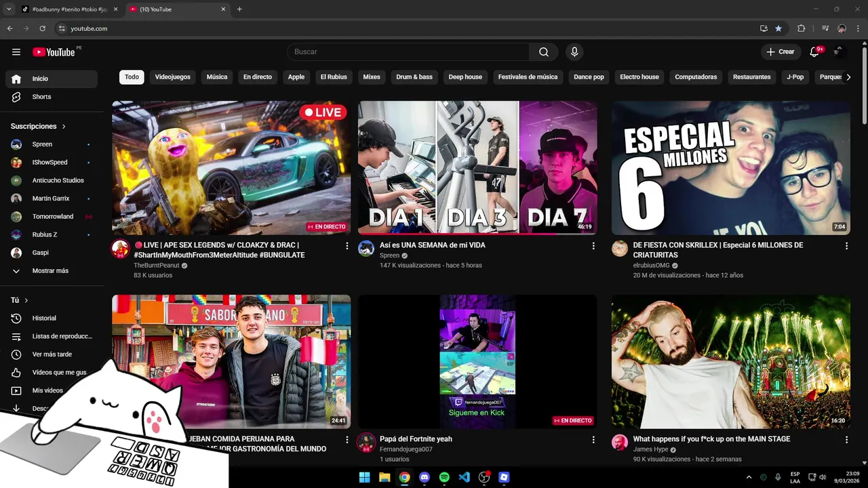The width and height of the screenshot is (868, 488).
Task: Open Historial in the sidebar
Action: [x=52, y=318]
